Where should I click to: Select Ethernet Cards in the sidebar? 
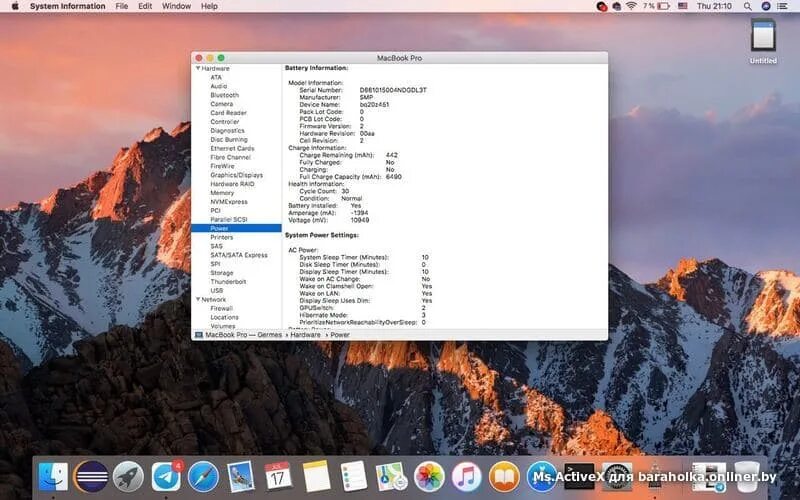[x=232, y=148]
